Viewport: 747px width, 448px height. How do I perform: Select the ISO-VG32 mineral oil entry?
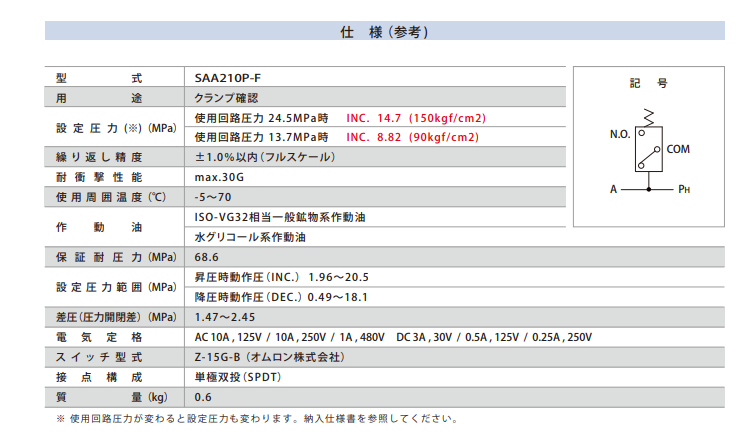(x=280, y=217)
